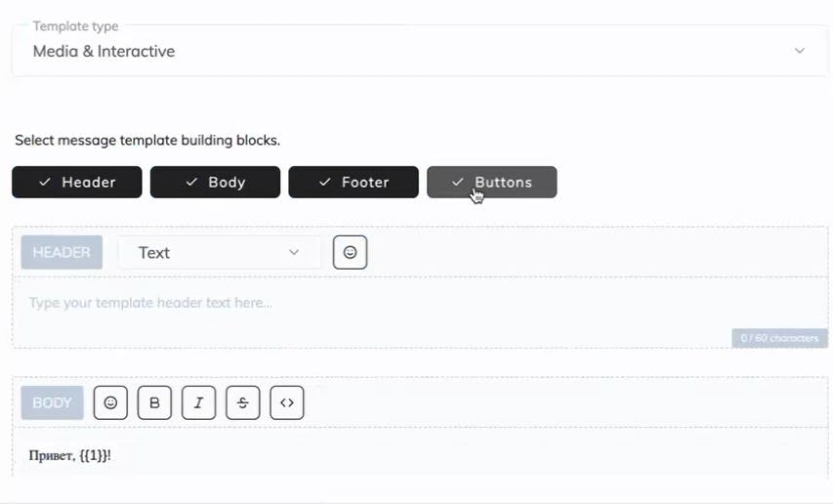Click the chevron beside header Text
The width and height of the screenshot is (833, 504).
point(294,252)
